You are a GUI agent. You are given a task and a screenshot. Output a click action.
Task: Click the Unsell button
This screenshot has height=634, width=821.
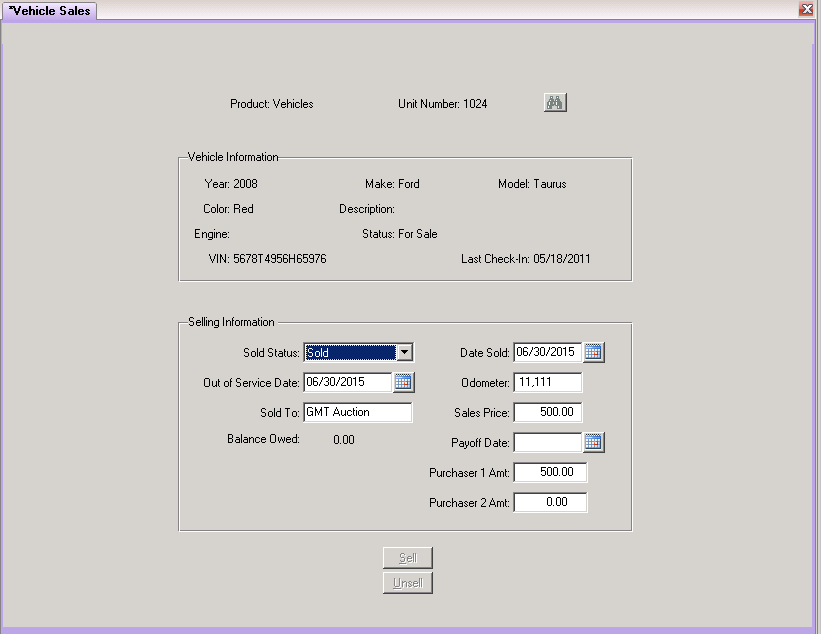tap(407, 583)
